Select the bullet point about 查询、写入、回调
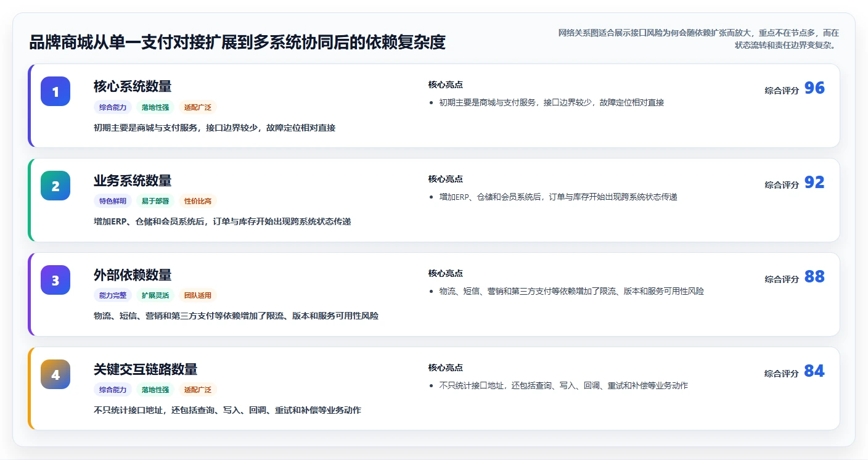 [563, 385]
